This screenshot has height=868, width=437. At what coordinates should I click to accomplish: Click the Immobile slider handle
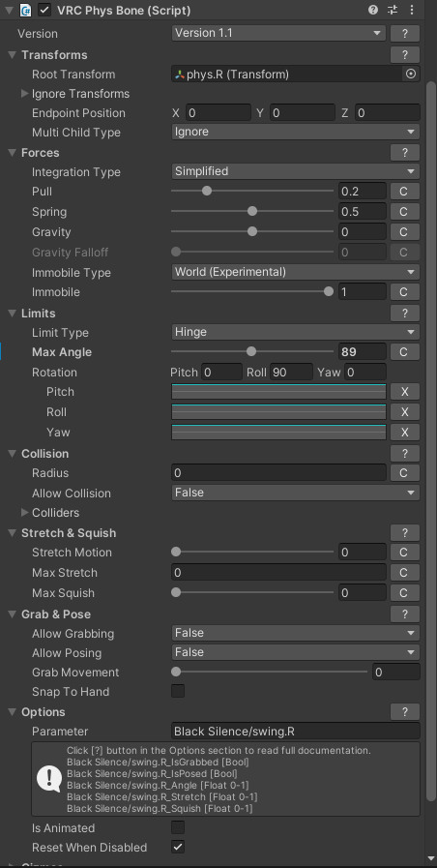pos(329,291)
